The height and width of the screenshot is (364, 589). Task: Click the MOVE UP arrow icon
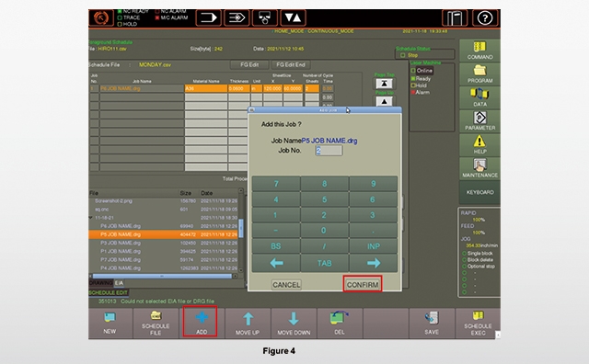click(x=248, y=319)
